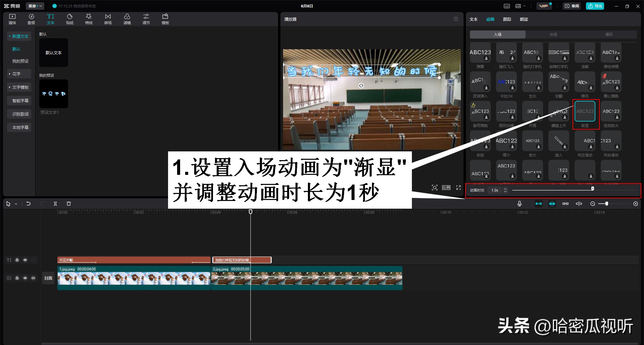
Task: Select the 渐显 animation thumbnail
Action: click(585, 111)
